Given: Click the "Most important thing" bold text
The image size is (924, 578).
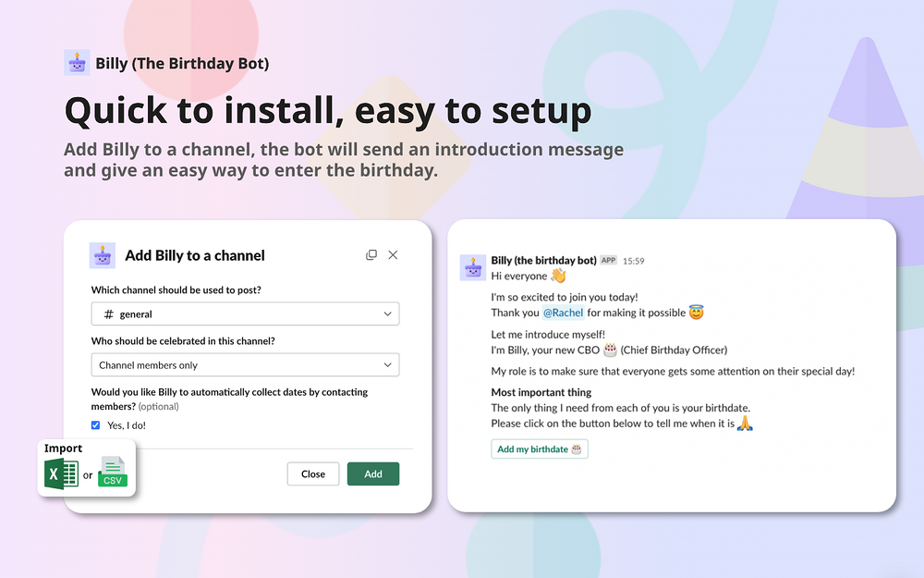Looking at the screenshot, I should (x=541, y=392).
